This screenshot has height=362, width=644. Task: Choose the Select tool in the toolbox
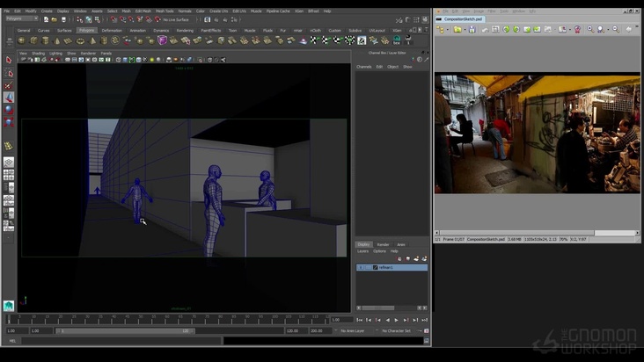[x=9, y=61]
